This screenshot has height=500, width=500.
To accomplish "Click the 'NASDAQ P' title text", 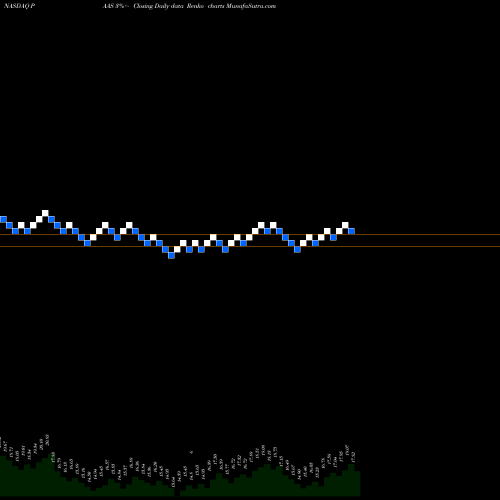I will pyautogui.click(x=20, y=6).
